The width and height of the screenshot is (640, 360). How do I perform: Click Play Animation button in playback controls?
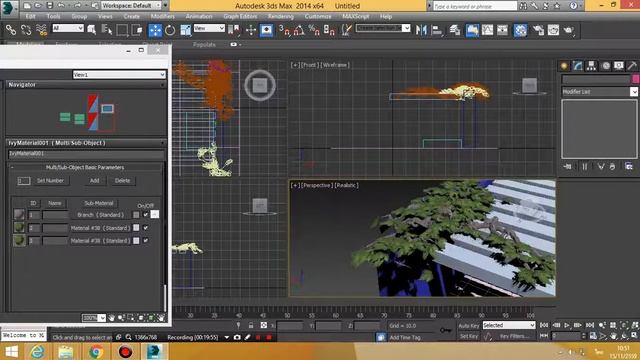(x=567, y=325)
